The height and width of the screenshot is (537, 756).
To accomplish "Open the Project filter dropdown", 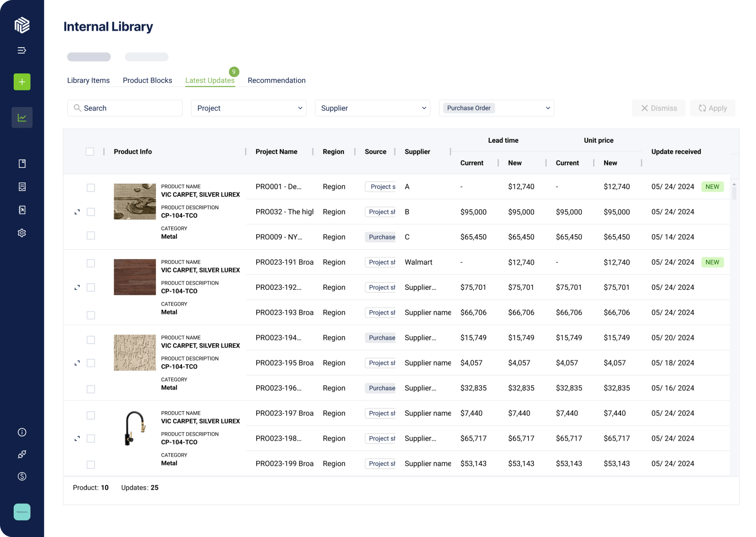I will click(248, 108).
